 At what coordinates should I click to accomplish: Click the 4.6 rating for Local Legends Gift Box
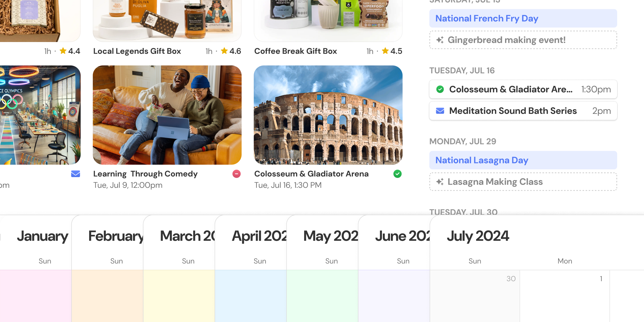[235, 51]
